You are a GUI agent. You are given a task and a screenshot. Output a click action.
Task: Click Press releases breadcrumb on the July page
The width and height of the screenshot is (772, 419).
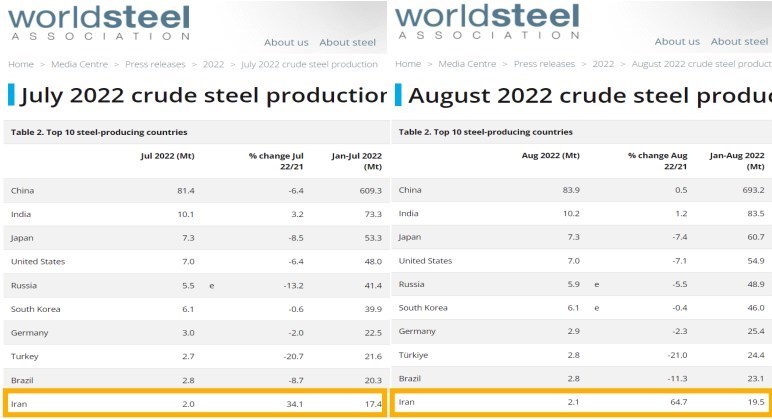click(157, 64)
